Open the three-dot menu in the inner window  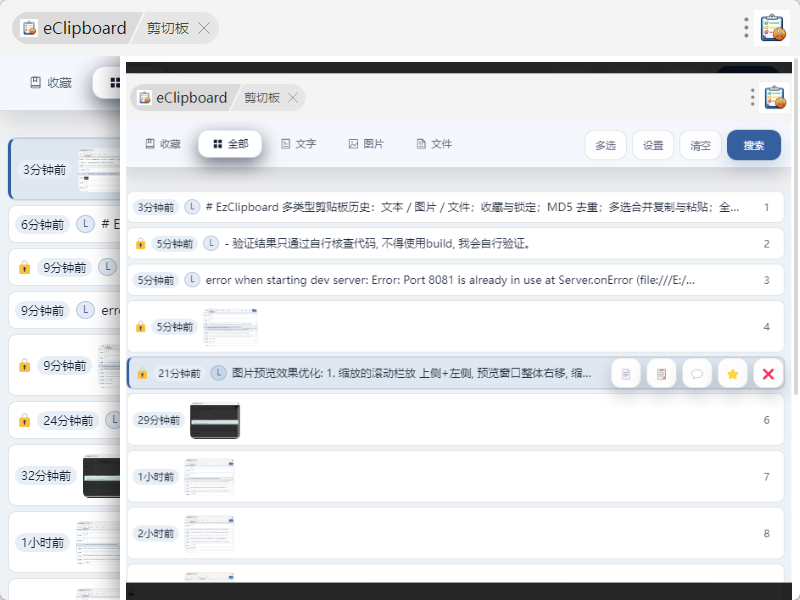coord(753,97)
